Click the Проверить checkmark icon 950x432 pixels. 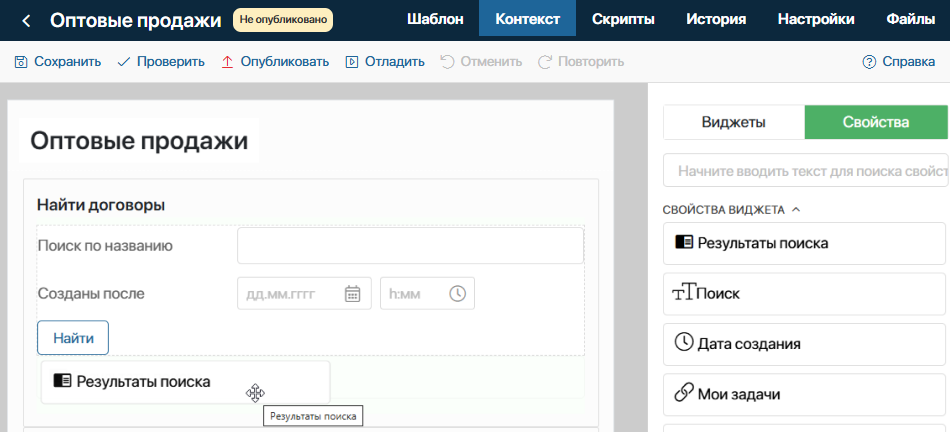124,62
